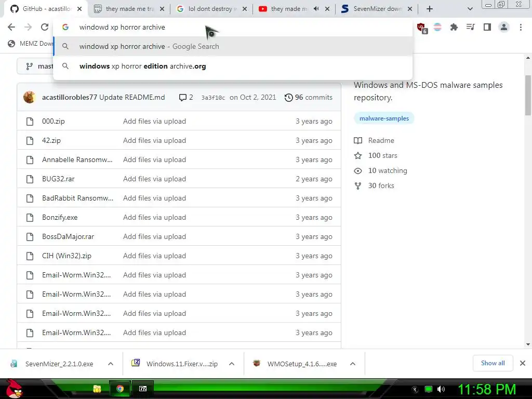This screenshot has width=532, height=399.
Task: Click the file icon beside 000.zip
Action: coord(30,121)
